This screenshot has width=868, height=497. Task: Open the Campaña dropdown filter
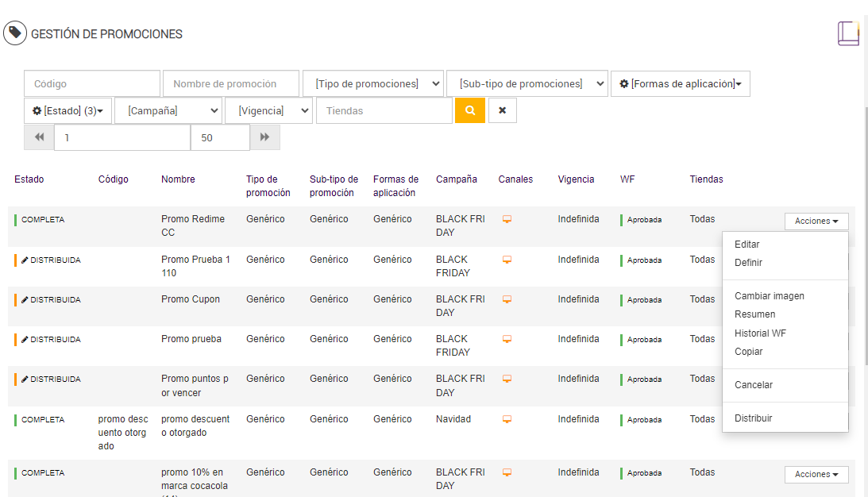[168, 110]
